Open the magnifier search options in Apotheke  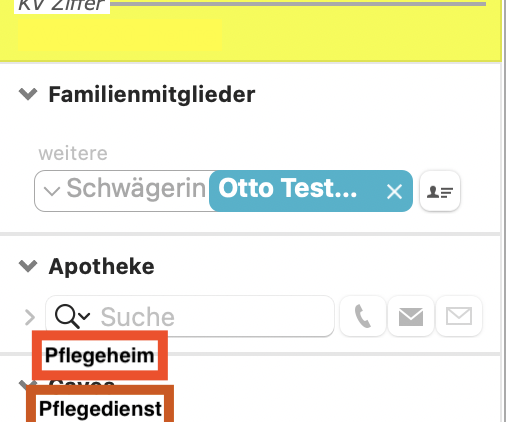point(72,316)
